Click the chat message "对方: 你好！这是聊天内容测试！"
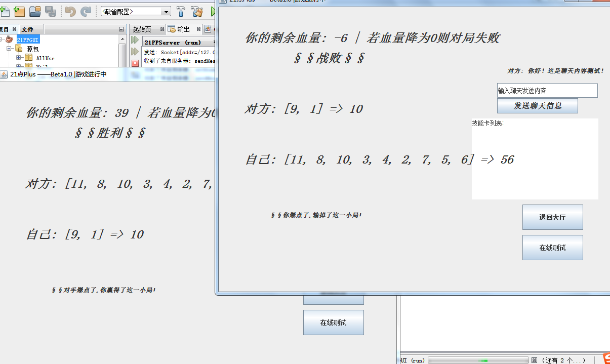610x364 pixels. [x=556, y=71]
